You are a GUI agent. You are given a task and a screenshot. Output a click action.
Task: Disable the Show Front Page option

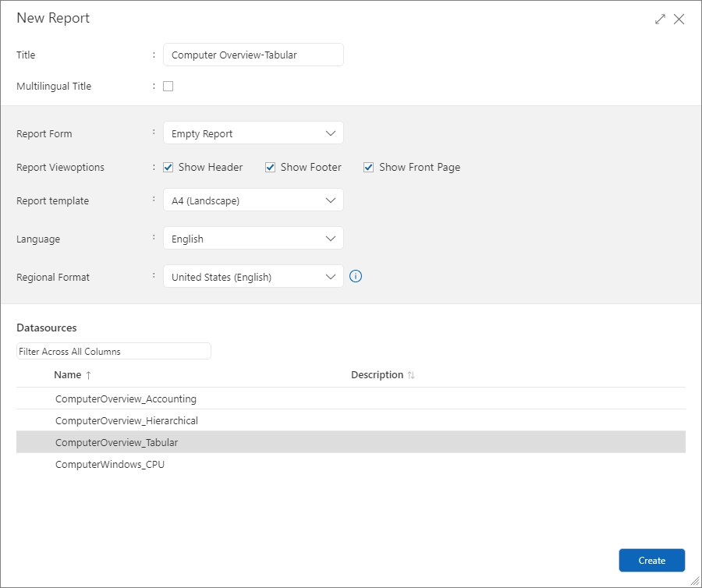pos(368,167)
